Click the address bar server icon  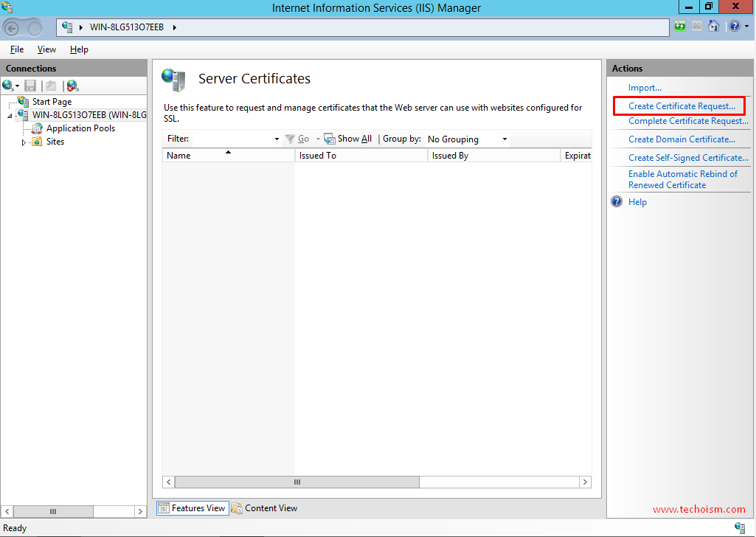tap(68, 27)
